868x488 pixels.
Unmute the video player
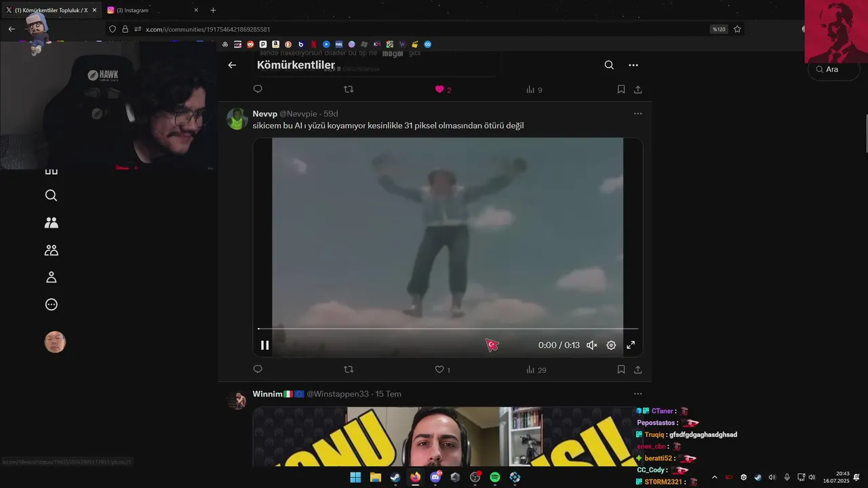coord(591,345)
